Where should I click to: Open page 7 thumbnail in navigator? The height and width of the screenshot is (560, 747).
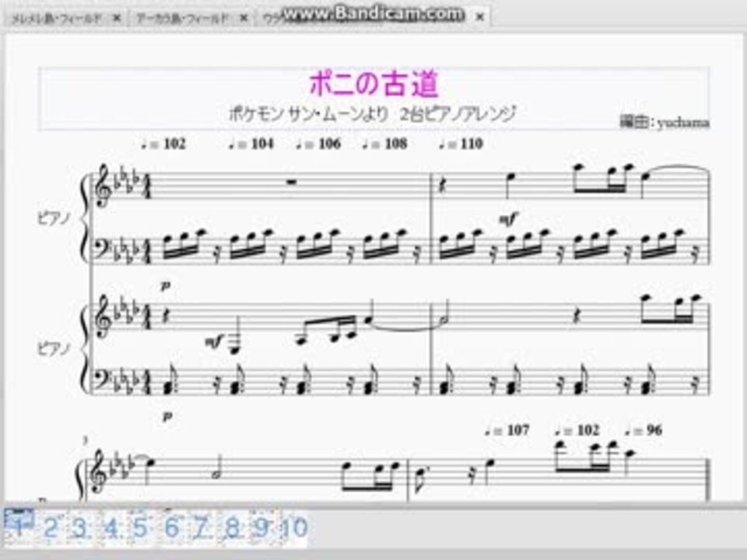(202, 527)
